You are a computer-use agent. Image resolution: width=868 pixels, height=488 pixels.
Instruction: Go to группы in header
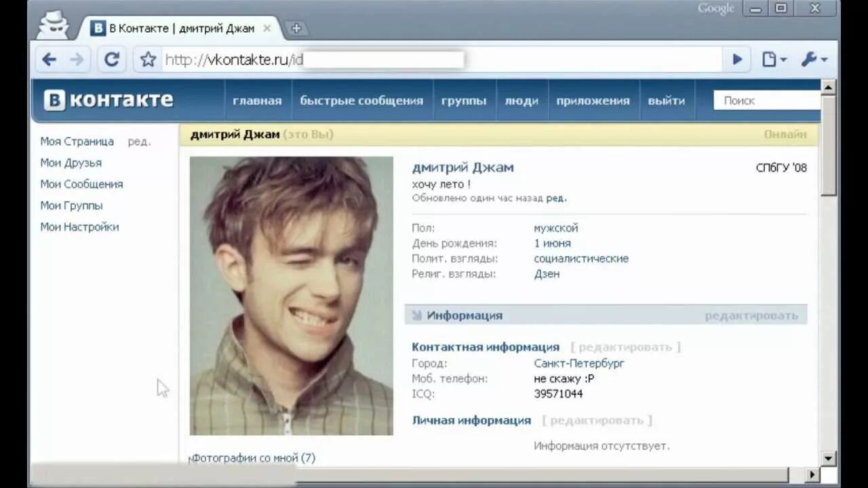point(464,101)
